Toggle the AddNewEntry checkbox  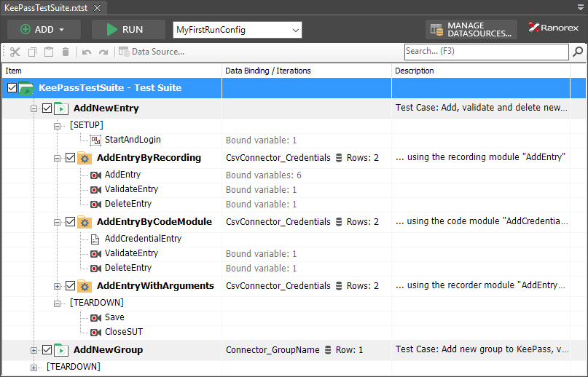tap(47, 108)
